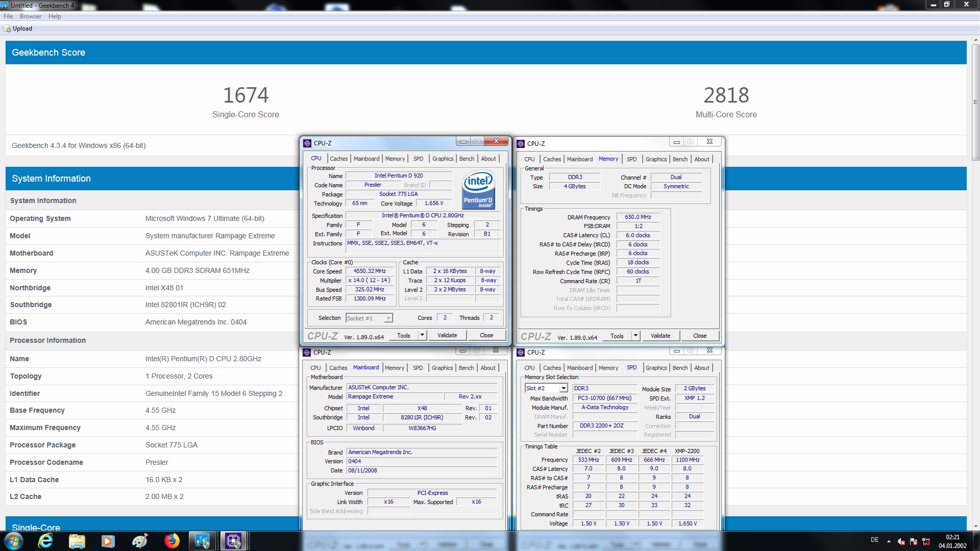The image size is (980, 551).
Task: Click the DRAM Frequency value 650.0 MHz
Action: point(638,217)
